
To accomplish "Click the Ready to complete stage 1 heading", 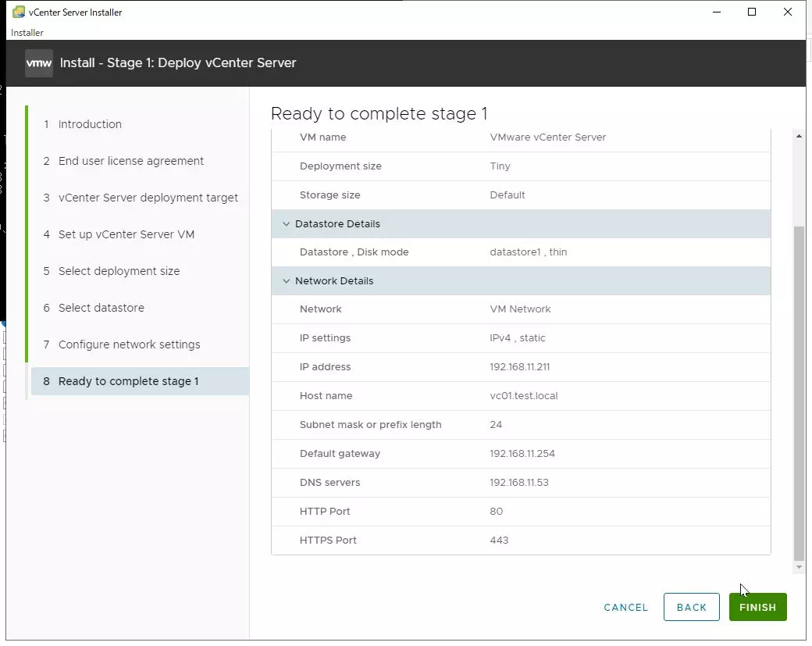I will (379, 113).
